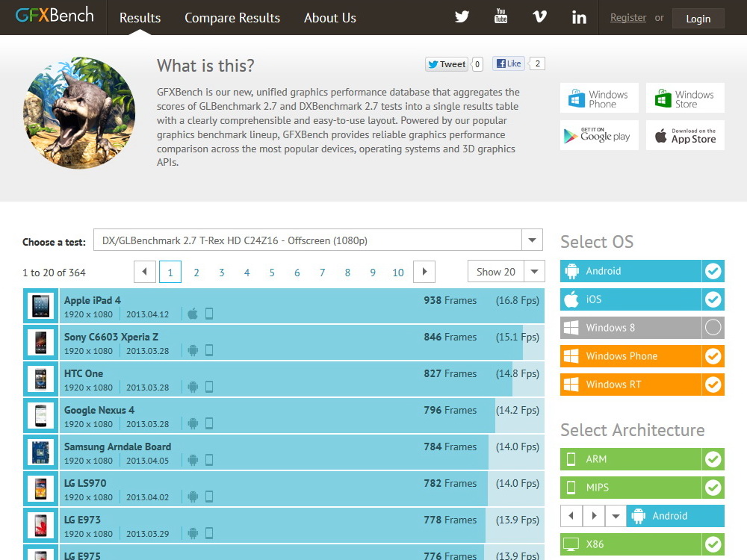Open the Samsung Arndale Board thumbnail

click(x=40, y=452)
